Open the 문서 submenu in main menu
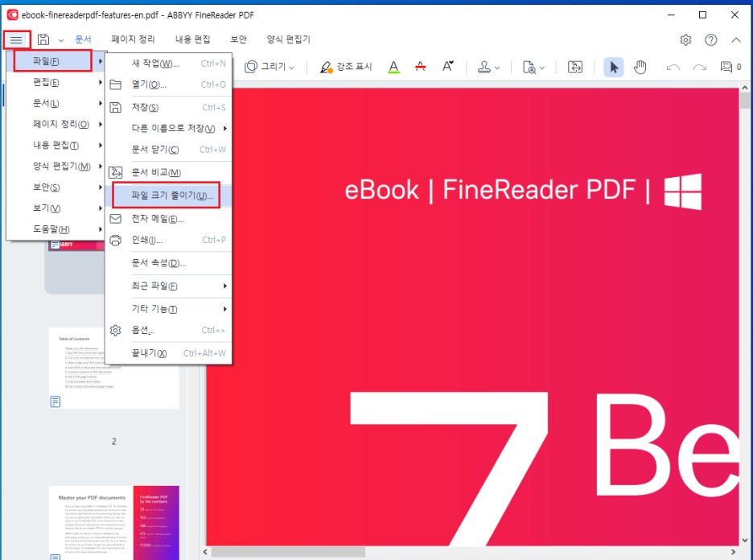The image size is (753, 560). 56,103
